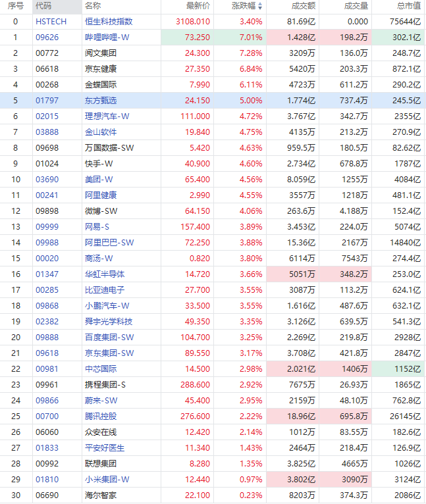Click code 06690 for 海尔智家
This screenshot has height=504, width=426.
pos(47,495)
